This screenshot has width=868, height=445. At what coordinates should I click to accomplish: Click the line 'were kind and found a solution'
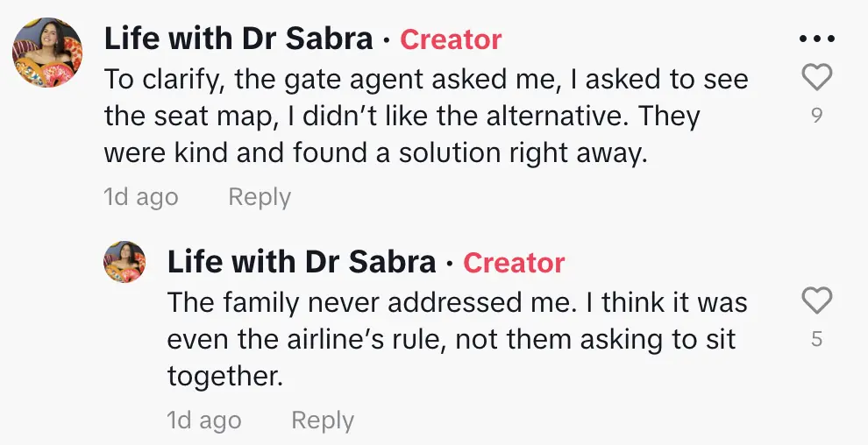click(x=375, y=153)
